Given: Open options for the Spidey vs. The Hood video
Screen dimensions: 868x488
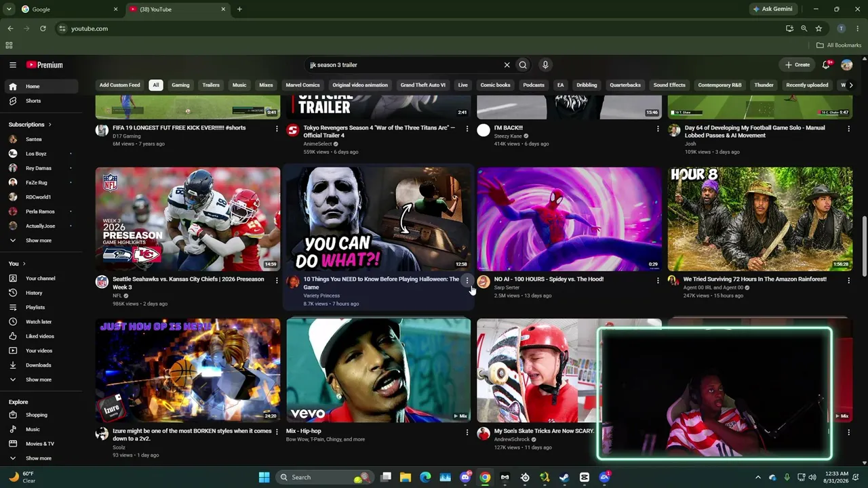Looking at the screenshot, I should pyautogui.click(x=658, y=280).
